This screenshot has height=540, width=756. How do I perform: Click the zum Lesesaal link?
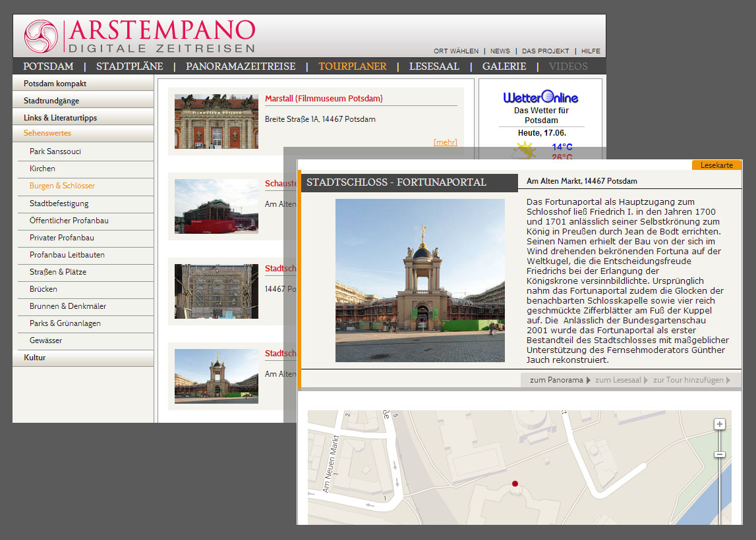point(618,380)
